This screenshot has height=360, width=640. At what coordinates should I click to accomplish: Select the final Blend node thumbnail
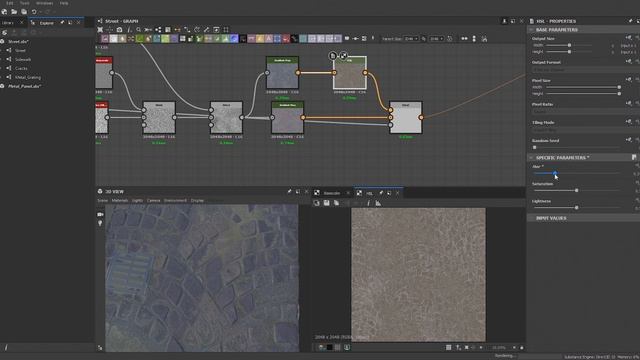click(406, 118)
